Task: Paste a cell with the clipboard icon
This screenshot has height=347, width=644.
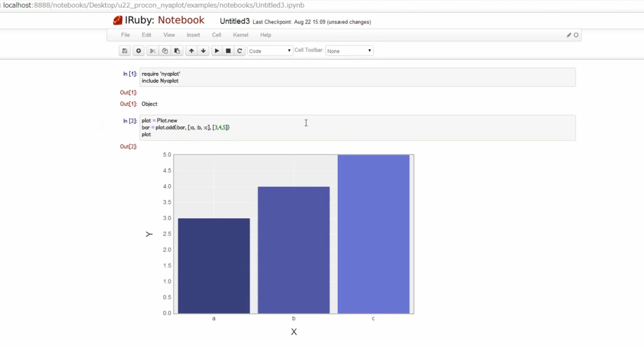Action: [177, 51]
